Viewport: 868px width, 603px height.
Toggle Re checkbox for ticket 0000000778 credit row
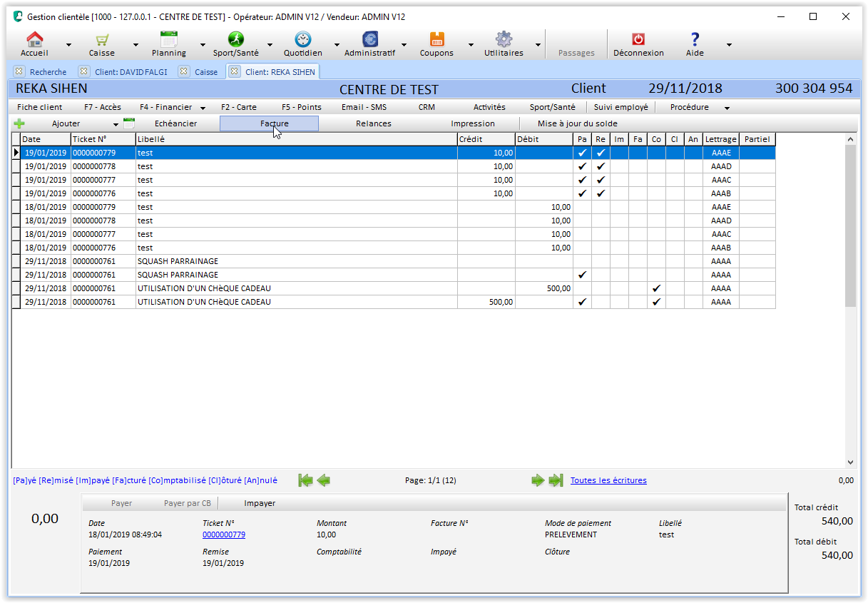click(601, 166)
